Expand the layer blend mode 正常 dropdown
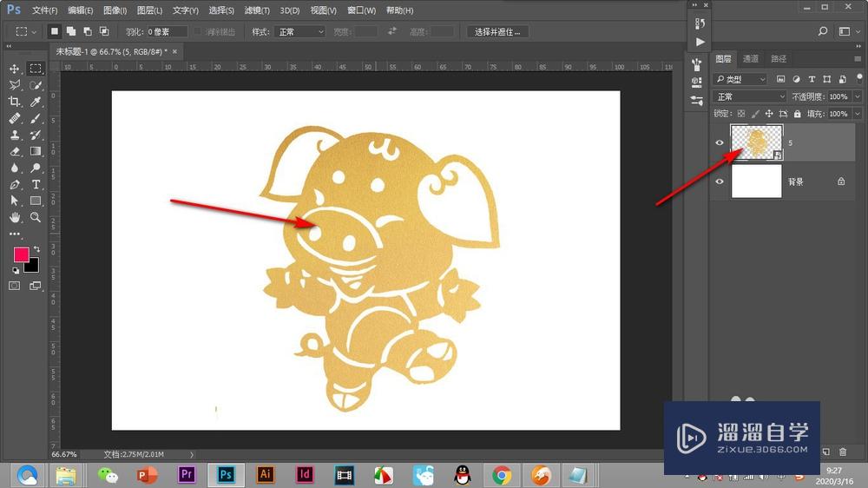The image size is (868, 488). (x=750, y=96)
